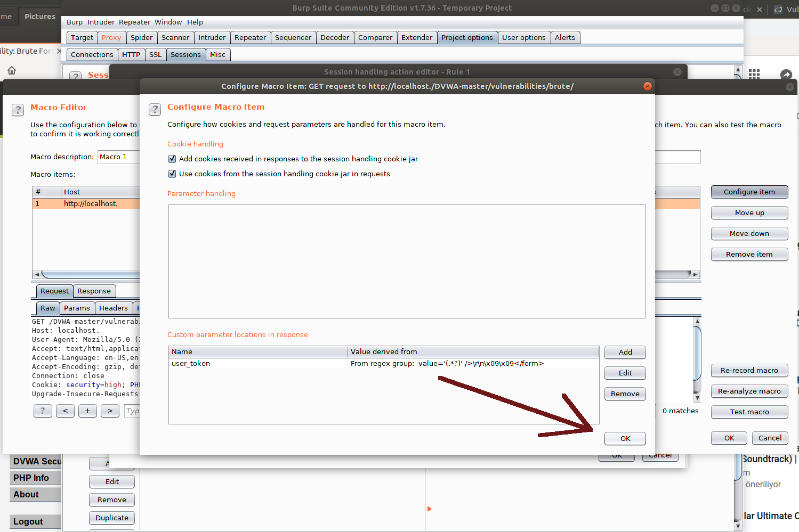
Task: Switch to the Alerts tab
Action: [565, 37]
